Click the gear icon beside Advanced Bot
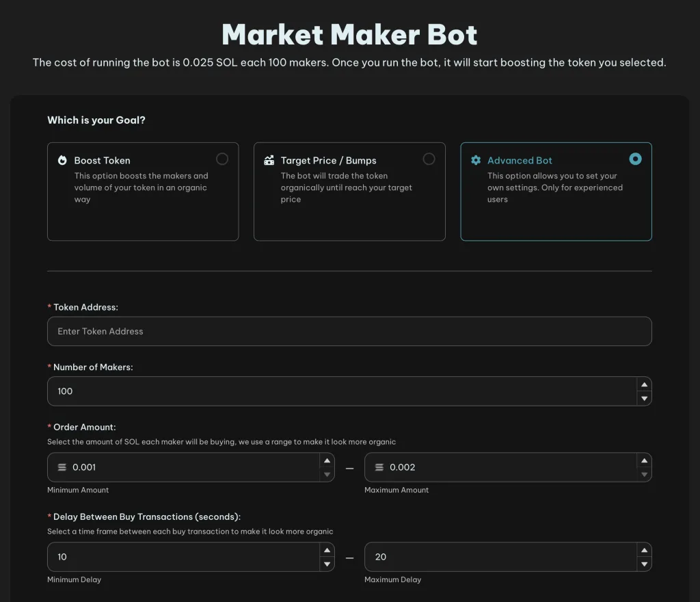 (x=476, y=161)
